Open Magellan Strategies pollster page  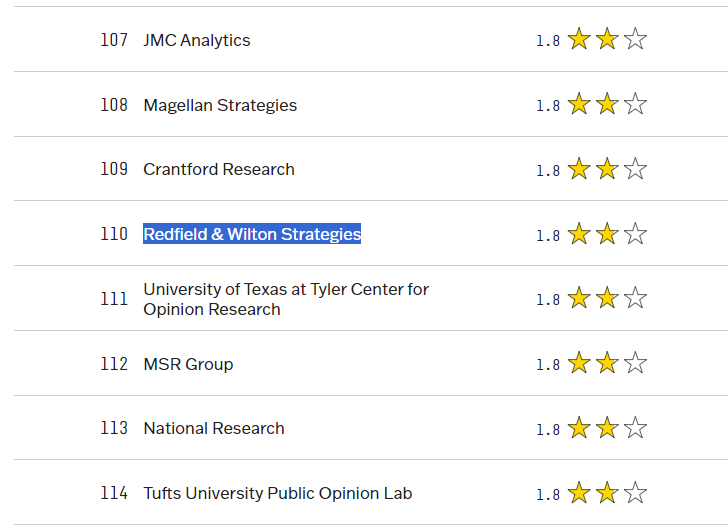[220, 105]
